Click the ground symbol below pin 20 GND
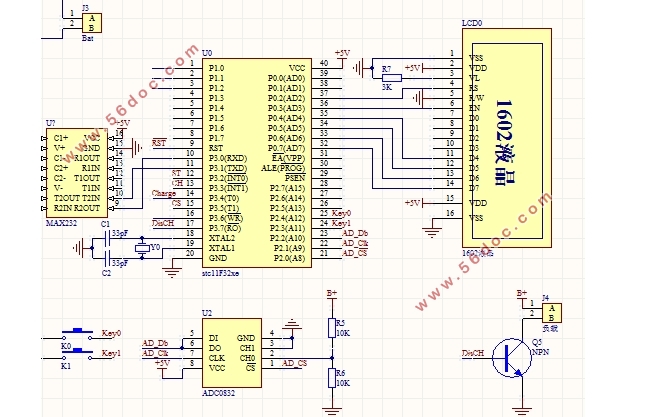The width and height of the screenshot is (650, 417). tap(172, 272)
